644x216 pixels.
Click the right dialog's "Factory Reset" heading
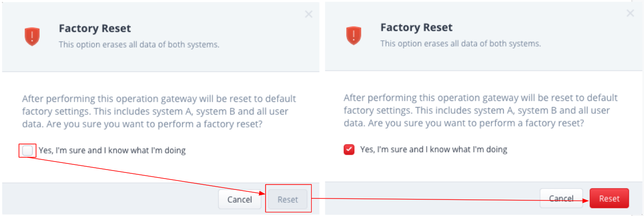[x=416, y=27]
